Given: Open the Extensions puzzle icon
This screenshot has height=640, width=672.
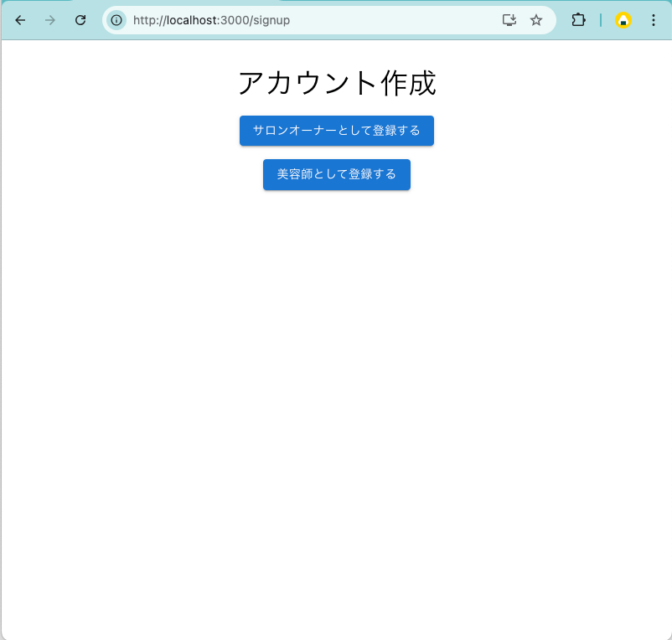Looking at the screenshot, I should click(578, 20).
